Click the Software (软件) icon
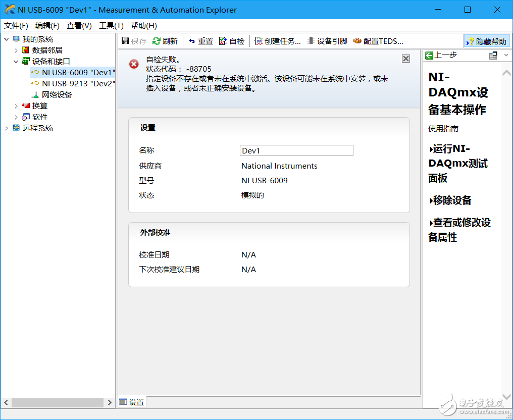 click(x=26, y=117)
